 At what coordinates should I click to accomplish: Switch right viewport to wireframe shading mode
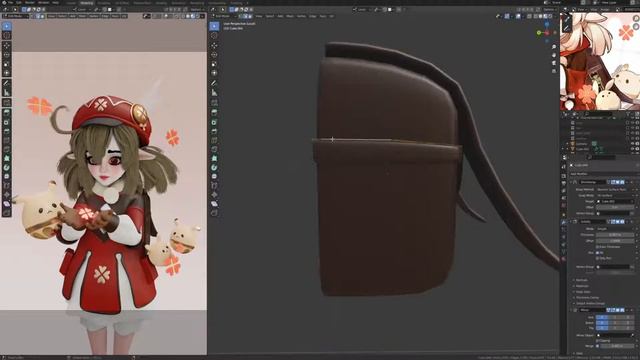tap(535, 16)
